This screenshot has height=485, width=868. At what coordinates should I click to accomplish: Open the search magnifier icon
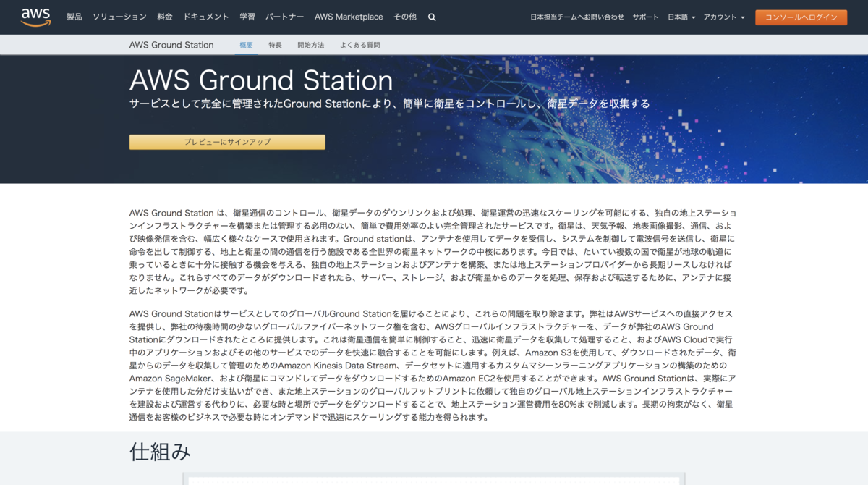[x=432, y=17]
